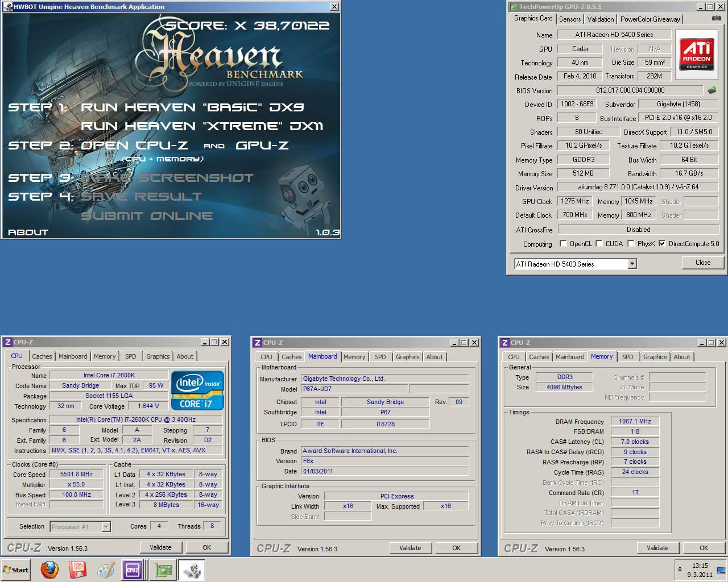Click Take Screenshot in Heaven step 3

coord(167,178)
